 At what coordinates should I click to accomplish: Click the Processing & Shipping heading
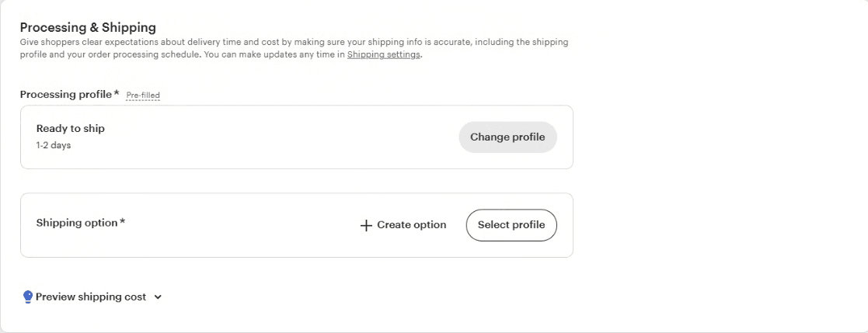[x=88, y=27]
